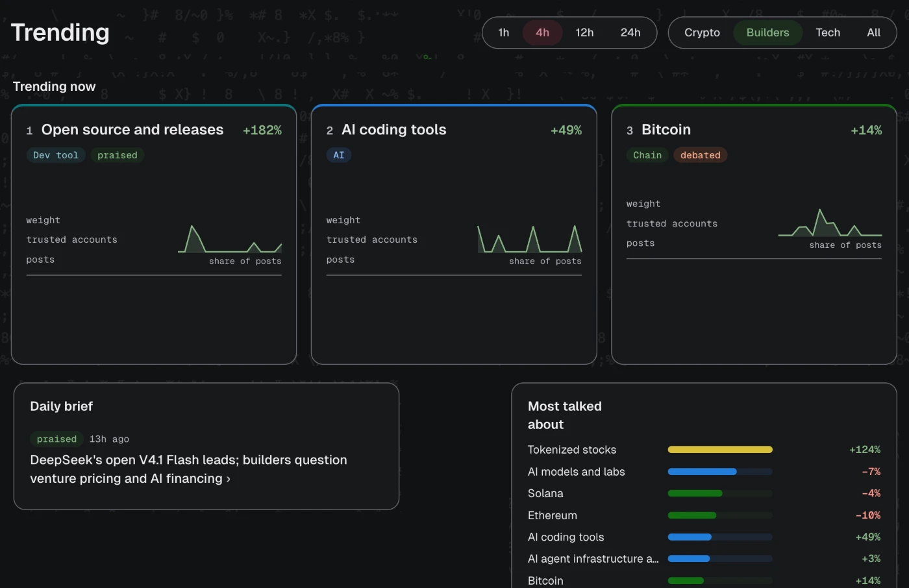909x588 pixels.
Task: Click the praised tag on Open source card
Action: [118, 155]
